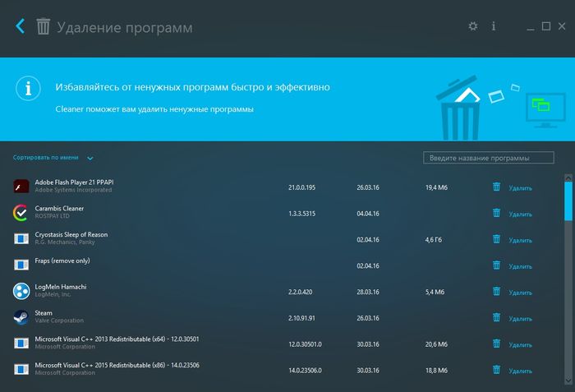Click the scroll-up arrow of the program list
Screen dimensions: 575x392
point(568,178)
